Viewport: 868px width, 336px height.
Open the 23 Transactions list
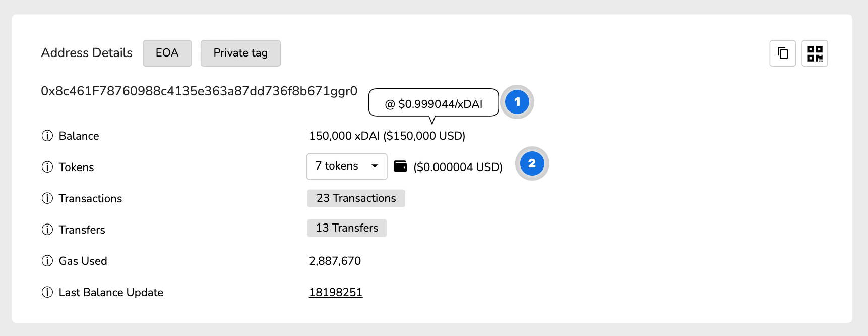[x=356, y=198]
